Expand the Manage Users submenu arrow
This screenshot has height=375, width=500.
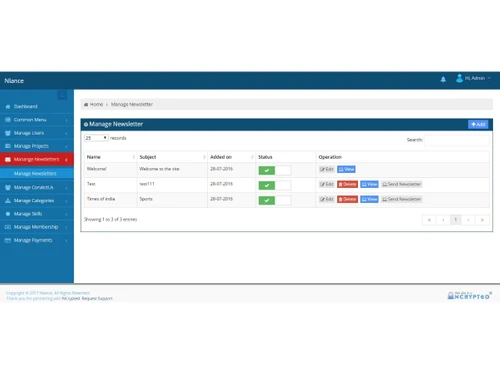(66, 133)
